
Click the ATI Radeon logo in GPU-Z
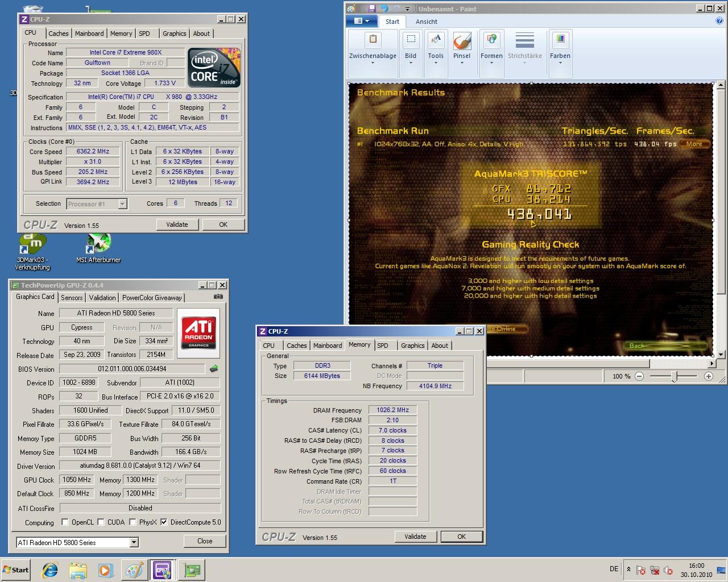coord(198,333)
